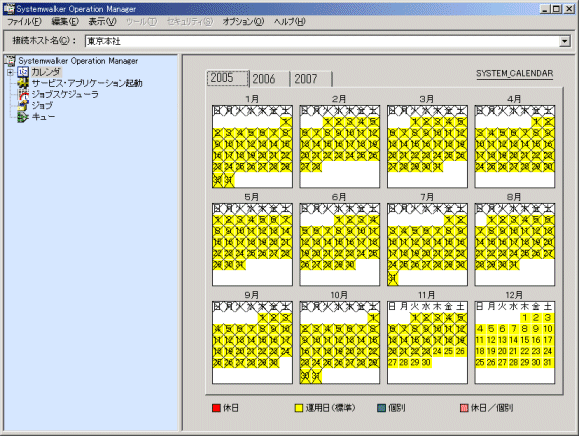Image resolution: width=579 pixels, height=436 pixels.
Task: Open the 表示(V) menu
Action: coord(102,21)
